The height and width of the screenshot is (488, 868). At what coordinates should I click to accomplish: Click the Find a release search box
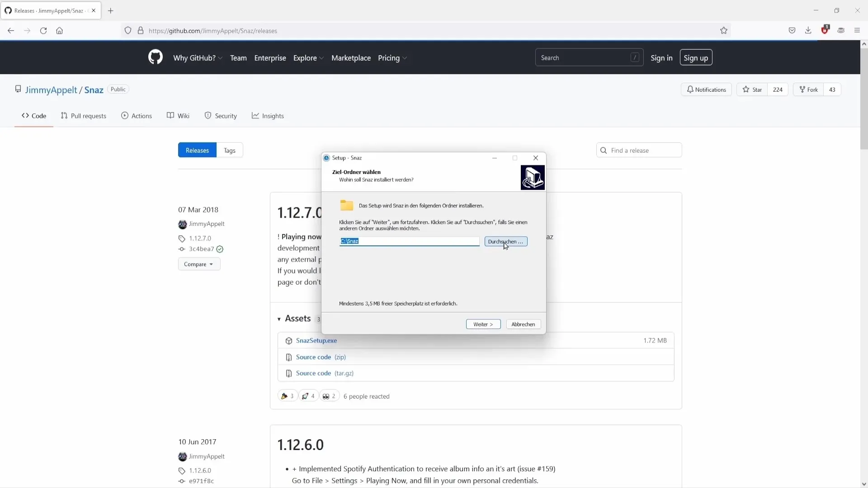[x=639, y=150]
